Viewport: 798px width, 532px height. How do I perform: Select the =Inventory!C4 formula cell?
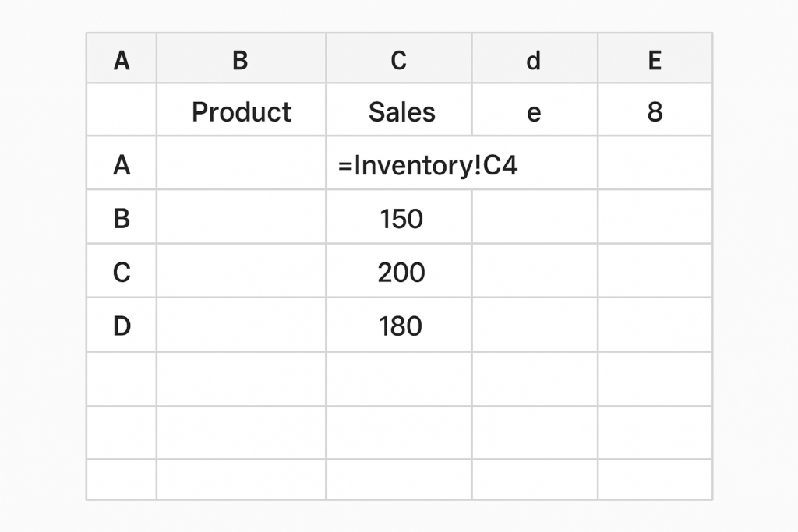pos(461,164)
